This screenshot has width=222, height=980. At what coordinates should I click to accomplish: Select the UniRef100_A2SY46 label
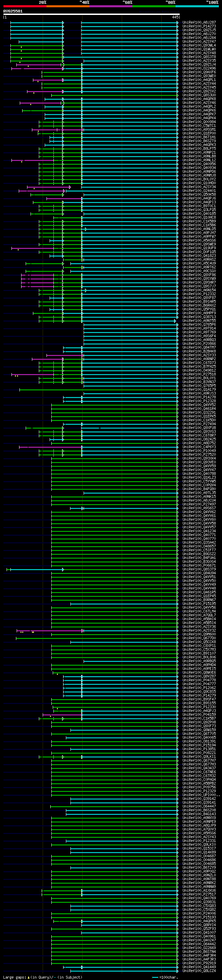[x=199, y=103]
